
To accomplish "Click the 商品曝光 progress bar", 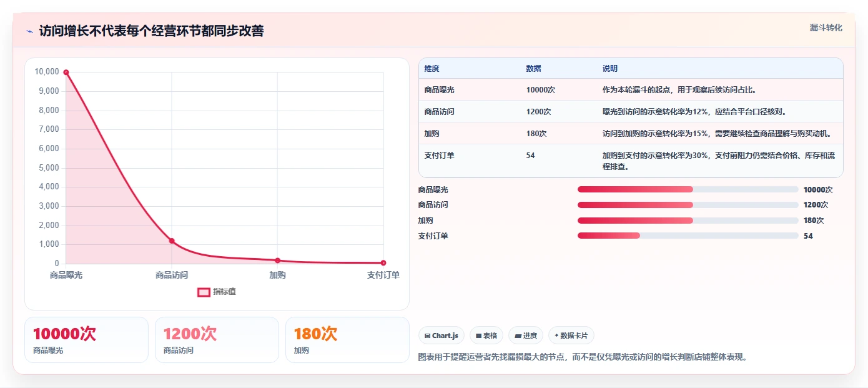I will click(688, 189).
